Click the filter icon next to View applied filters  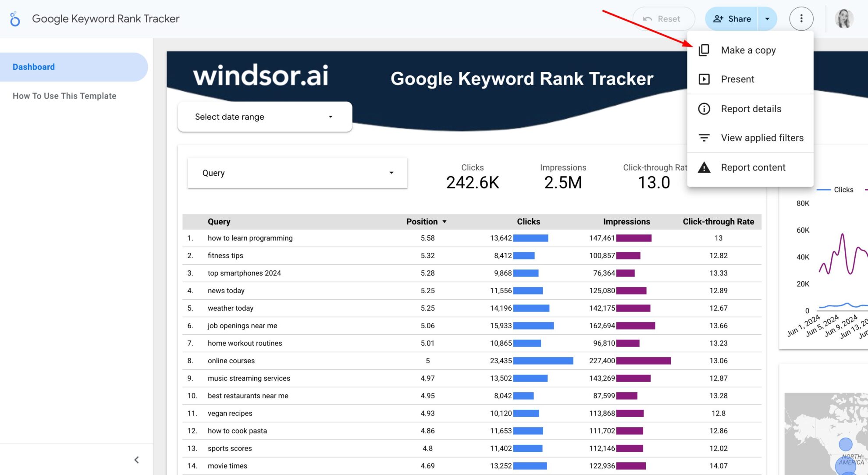pyautogui.click(x=704, y=138)
